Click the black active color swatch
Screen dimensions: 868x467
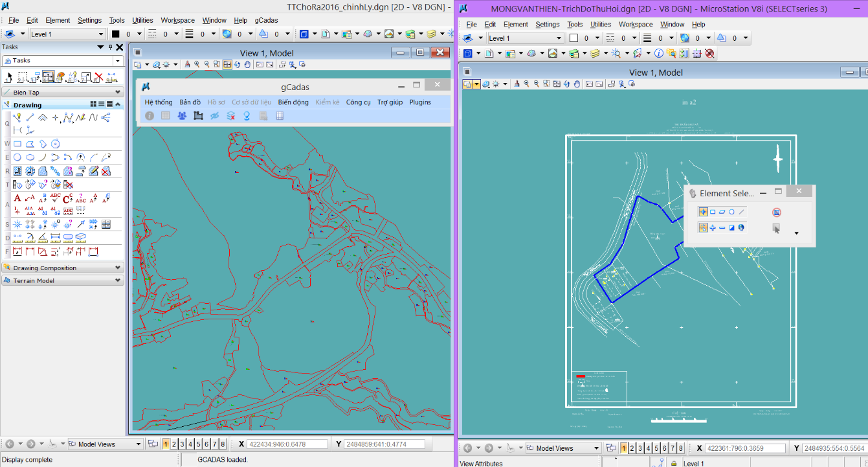pos(116,34)
